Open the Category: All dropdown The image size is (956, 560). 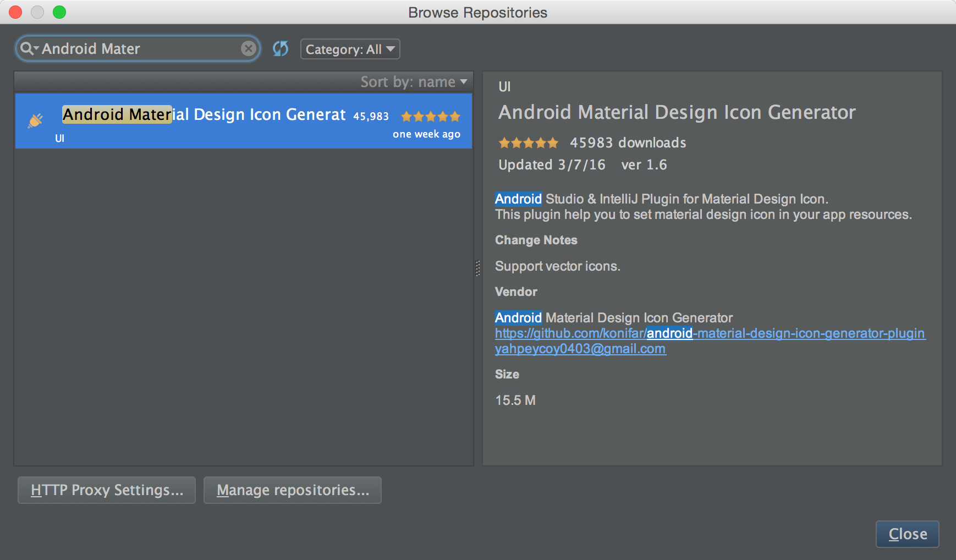(x=350, y=49)
